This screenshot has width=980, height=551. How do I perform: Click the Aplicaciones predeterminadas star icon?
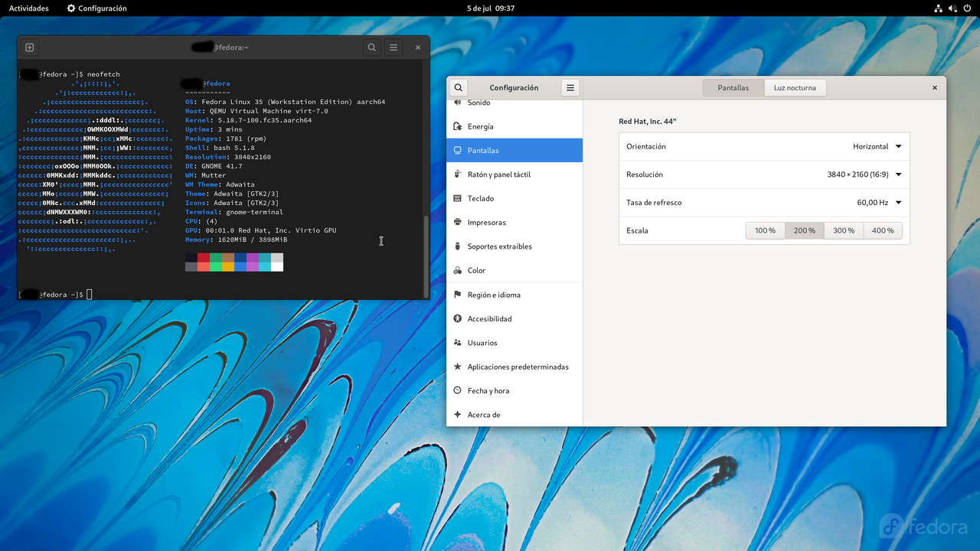[x=458, y=367]
